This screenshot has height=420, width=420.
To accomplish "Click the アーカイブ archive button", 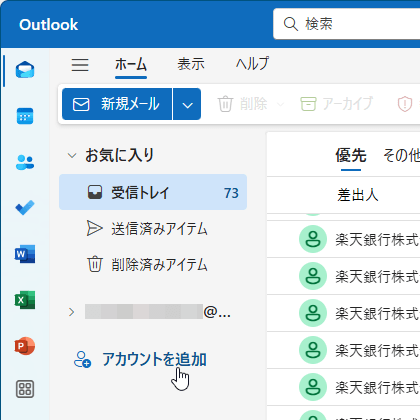I will coord(337,104).
